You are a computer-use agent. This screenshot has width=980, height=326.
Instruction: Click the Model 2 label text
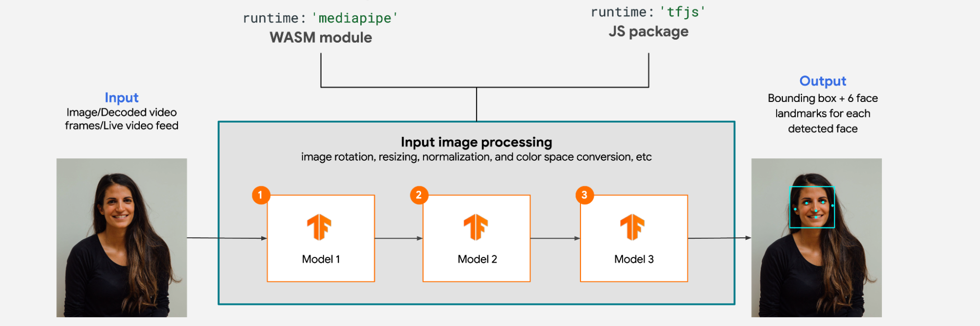point(477,259)
